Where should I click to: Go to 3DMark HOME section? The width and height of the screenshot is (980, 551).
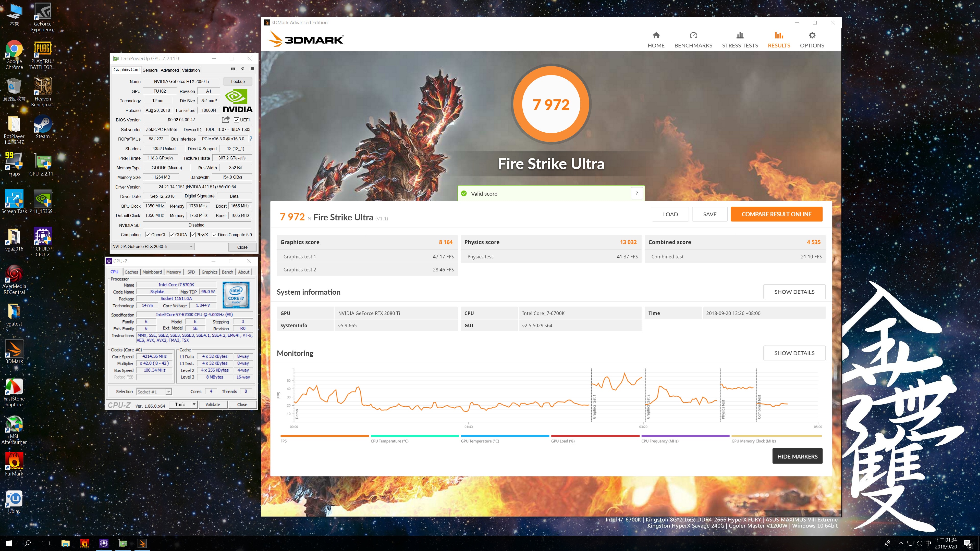click(656, 40)
